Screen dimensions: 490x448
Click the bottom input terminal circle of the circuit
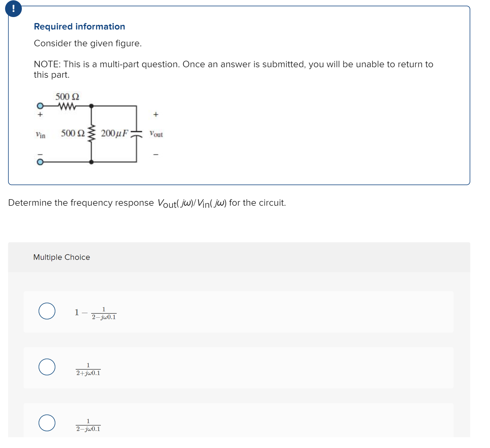coord(40,162)
